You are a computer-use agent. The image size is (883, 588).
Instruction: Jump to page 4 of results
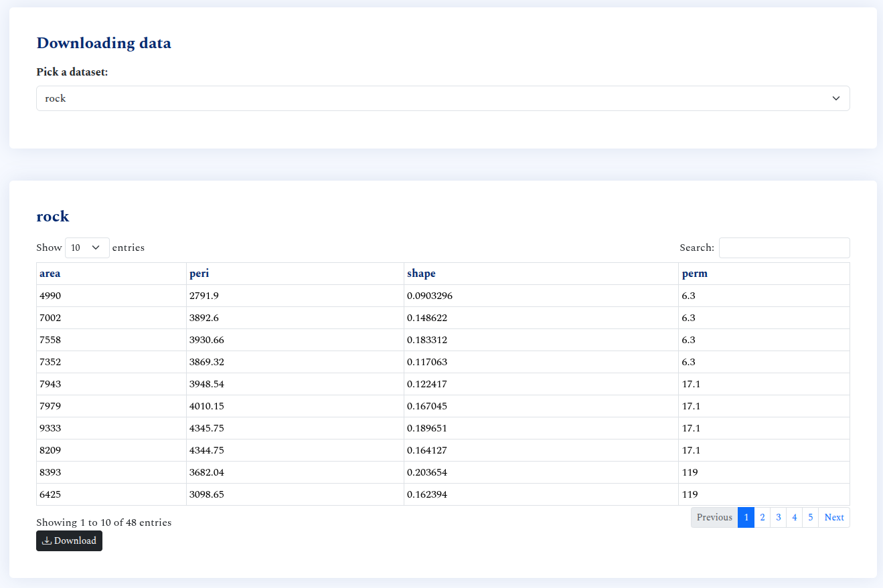[x=794, y=517]
